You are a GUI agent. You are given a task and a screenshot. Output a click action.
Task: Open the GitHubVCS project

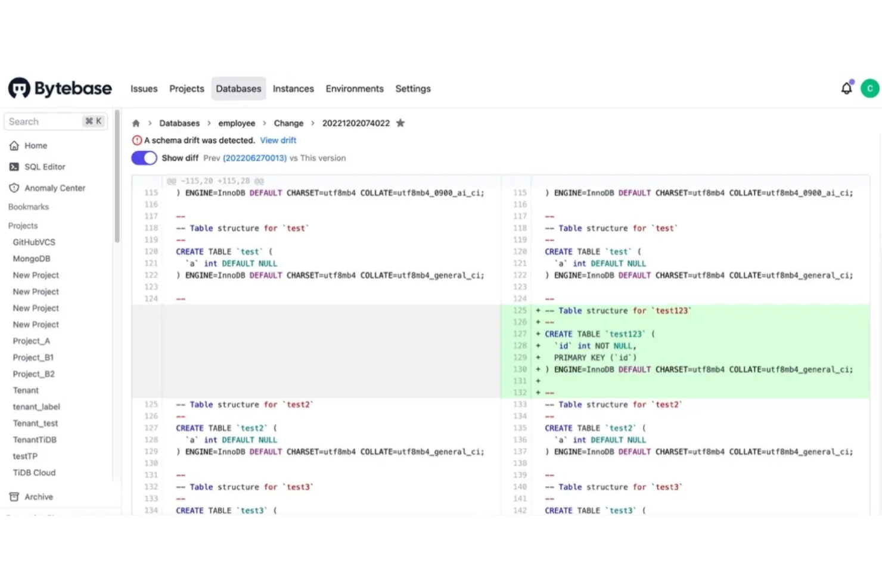33,242
